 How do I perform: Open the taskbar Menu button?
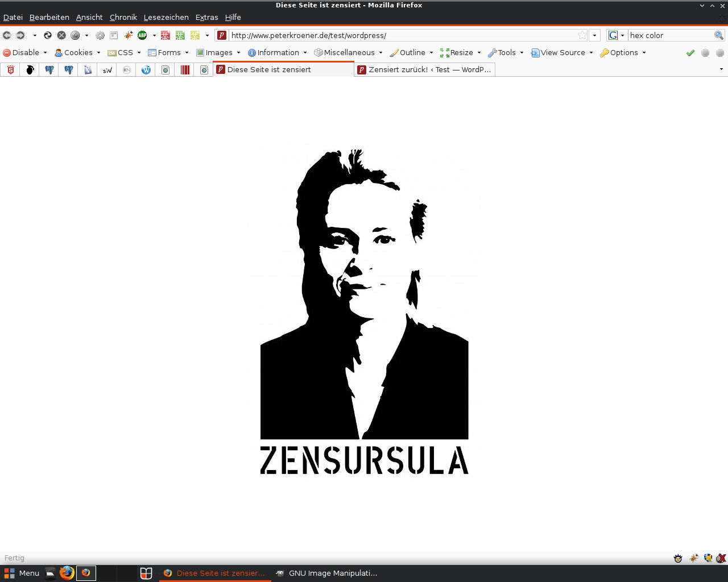pyautogui.click(x=22, y=573)
